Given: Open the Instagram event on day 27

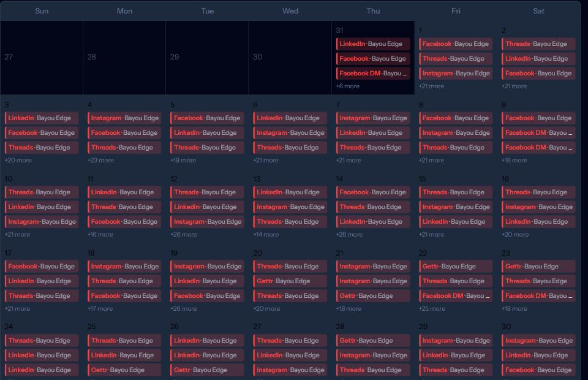Looking at the screenshot, I should pyautogui.click(x=290, y=370).
